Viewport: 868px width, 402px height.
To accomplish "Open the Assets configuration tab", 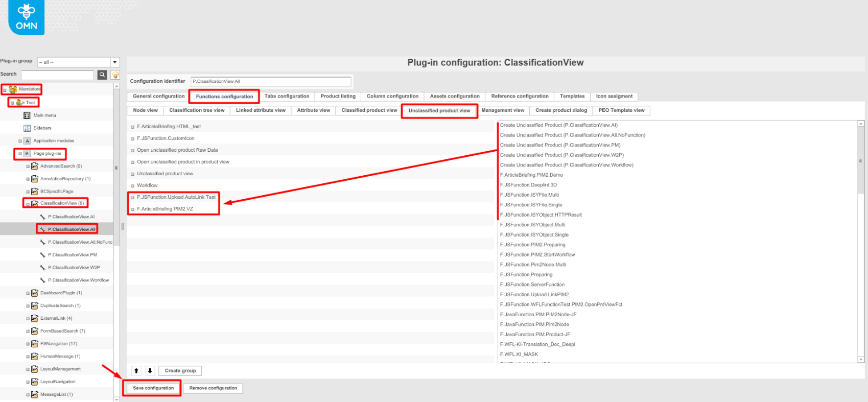I will coord(455,97).
